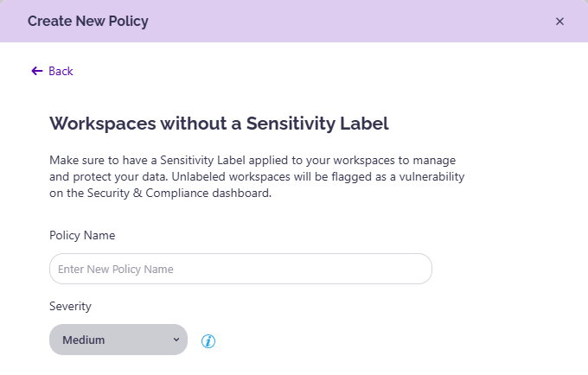Viewport: 588px width, 375px height.
Task: Click the Policy Name label
Action: point(82,235)
